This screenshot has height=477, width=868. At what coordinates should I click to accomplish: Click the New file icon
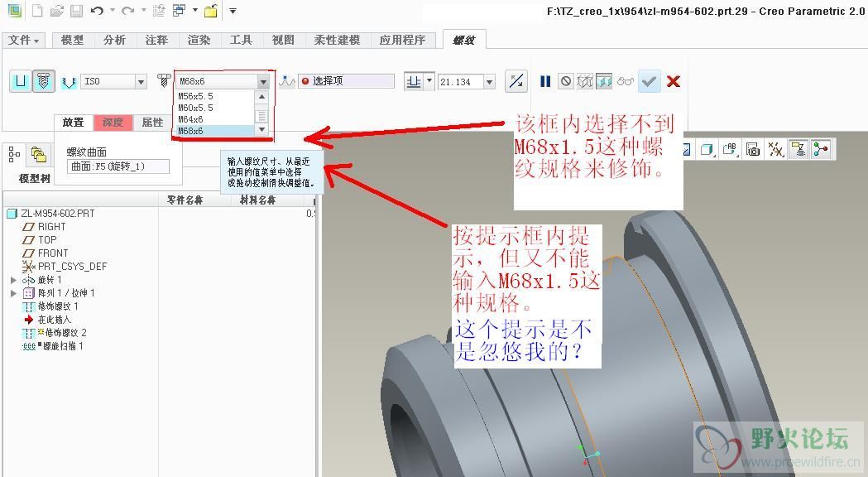37,10
